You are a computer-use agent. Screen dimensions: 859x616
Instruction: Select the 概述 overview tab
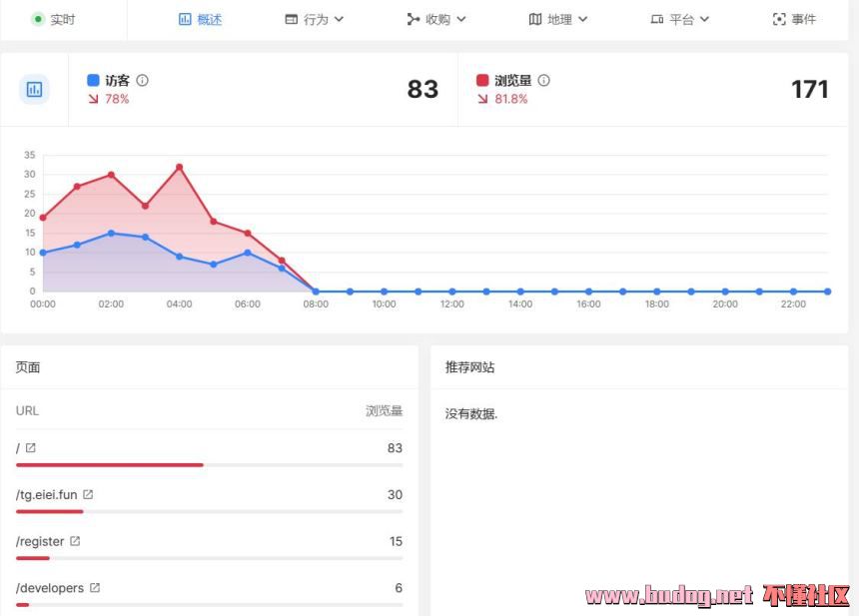pos(201,20)
